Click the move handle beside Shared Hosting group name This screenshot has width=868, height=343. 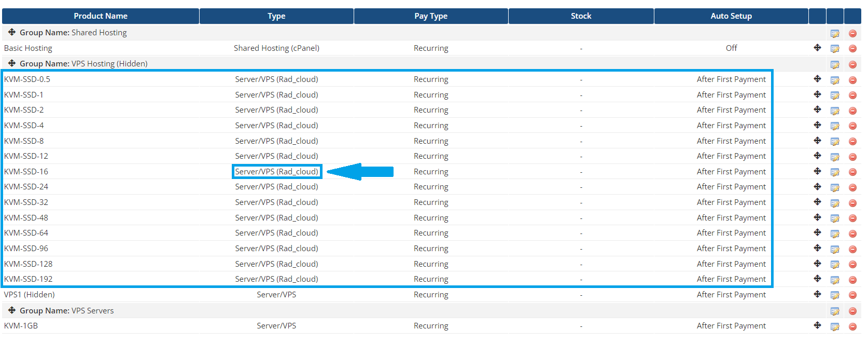pyautogui.click(x=11, y=32)
